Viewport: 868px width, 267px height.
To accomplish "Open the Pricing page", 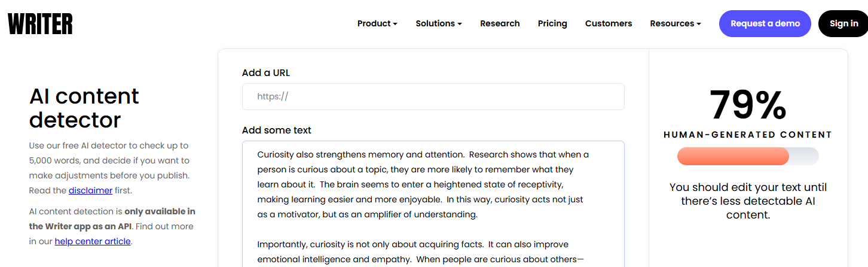I will coord(552,23).
